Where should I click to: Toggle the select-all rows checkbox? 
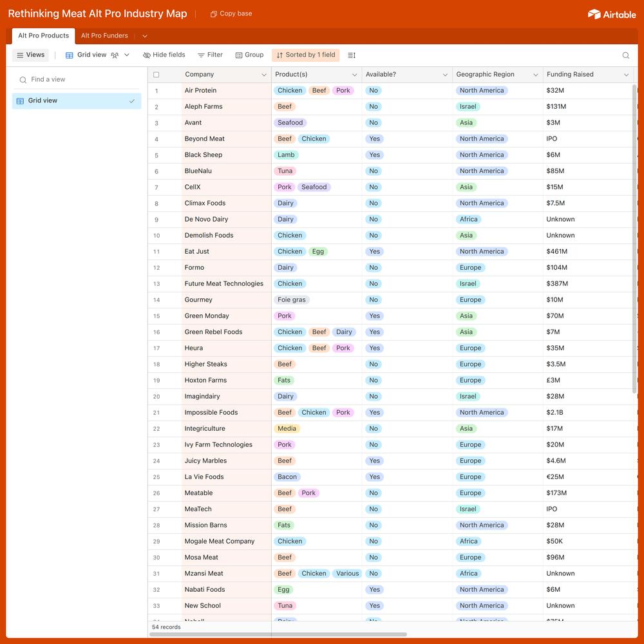pyautogui.click(x=156, y=75)
